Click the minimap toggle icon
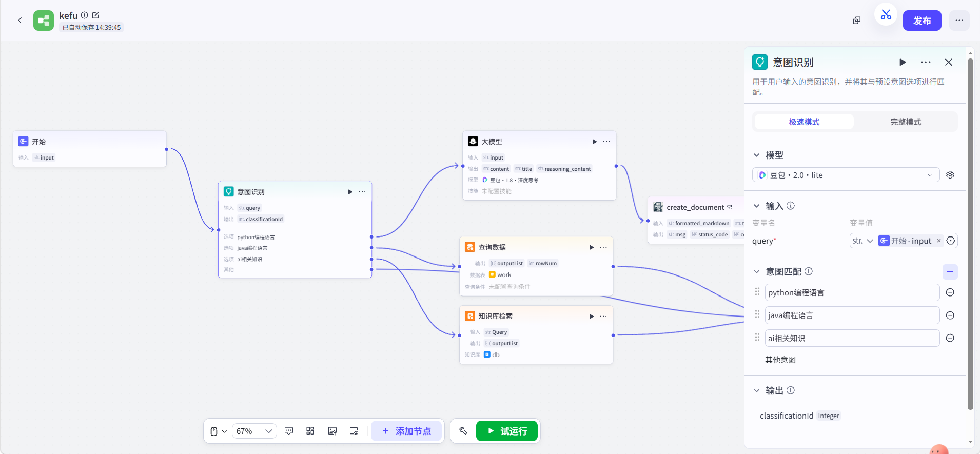The width and height of the screenshot is (980, 454). (x=354, y=431)
